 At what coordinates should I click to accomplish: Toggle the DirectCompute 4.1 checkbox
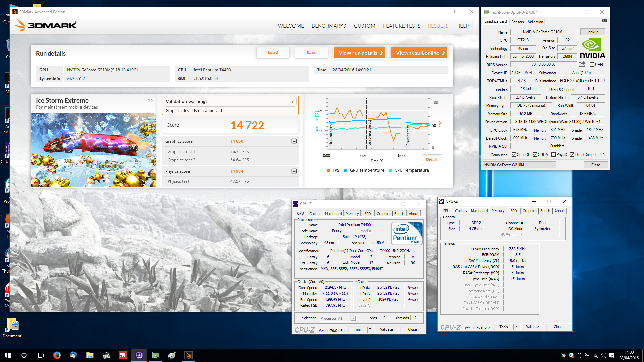(x=572, y=155)
